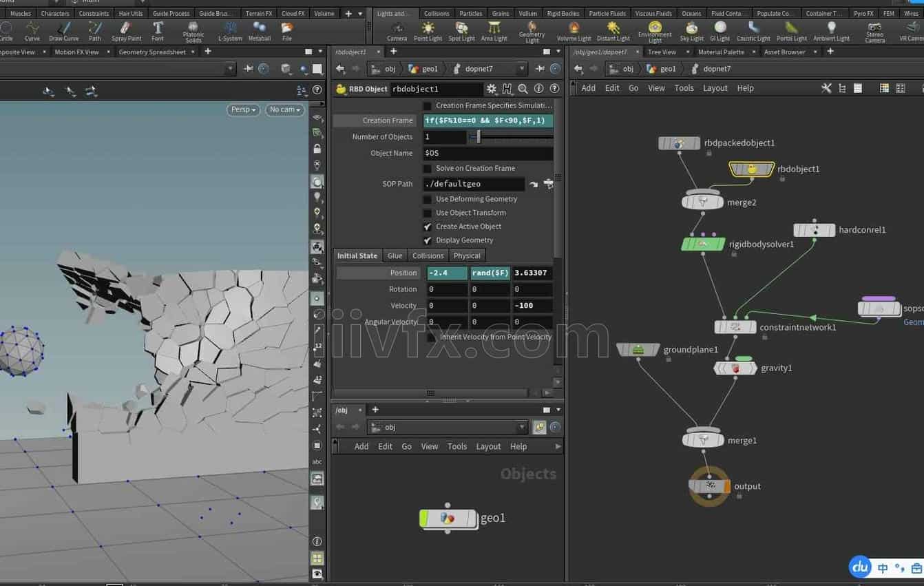Open pane options arrow of parameter pane

558,52
